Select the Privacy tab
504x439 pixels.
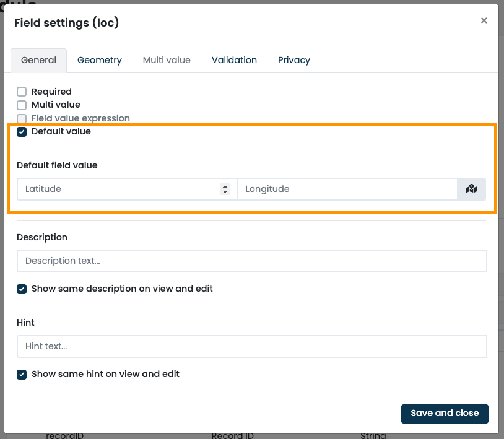coord(293,60)
